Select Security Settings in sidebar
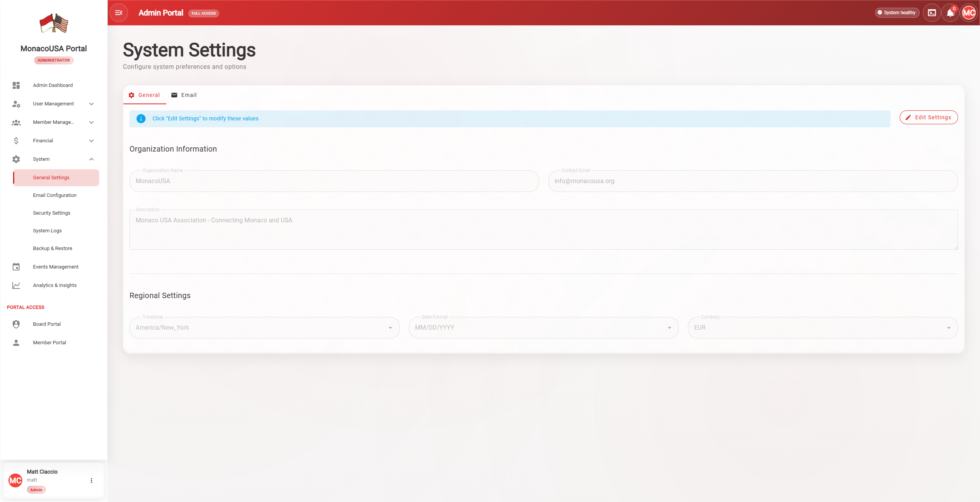 click(51, 213)
